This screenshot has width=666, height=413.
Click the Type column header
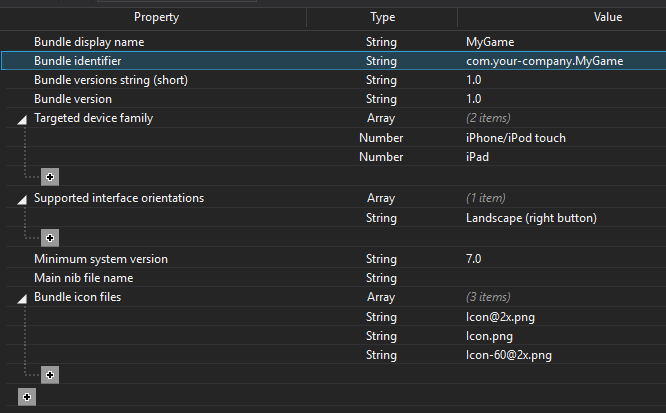point(382,17)
